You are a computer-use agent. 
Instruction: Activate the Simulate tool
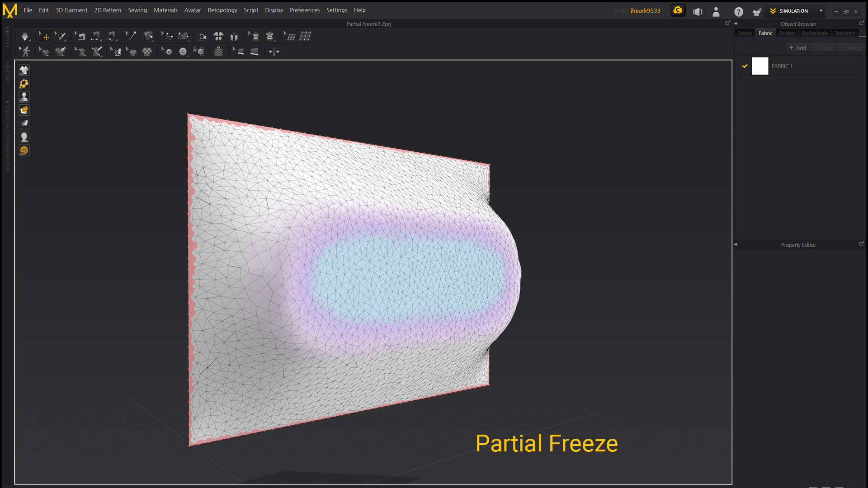pyautogui.click(x=25, y=36)
